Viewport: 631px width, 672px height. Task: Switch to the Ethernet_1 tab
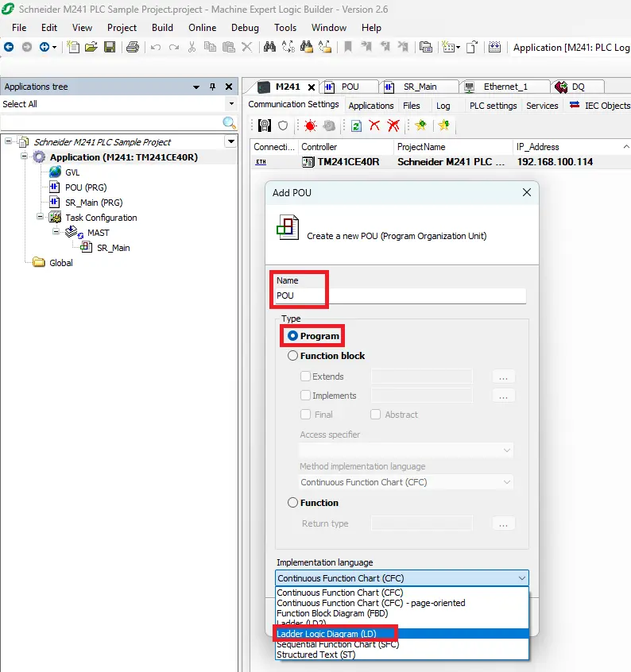pos(505,87)
